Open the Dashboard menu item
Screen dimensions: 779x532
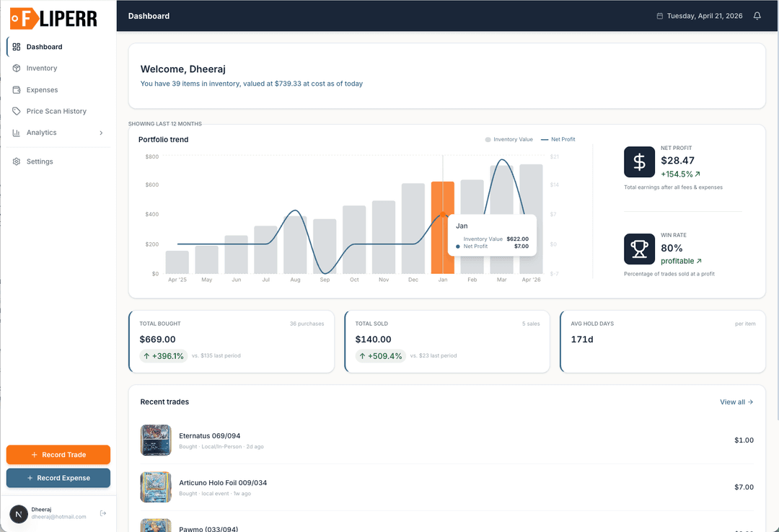58,47
